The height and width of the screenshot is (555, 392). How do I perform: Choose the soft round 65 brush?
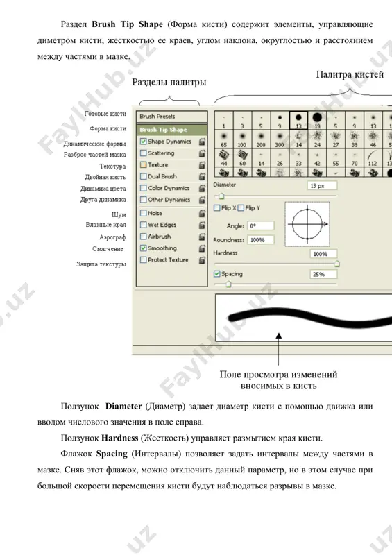pos(224,139)
